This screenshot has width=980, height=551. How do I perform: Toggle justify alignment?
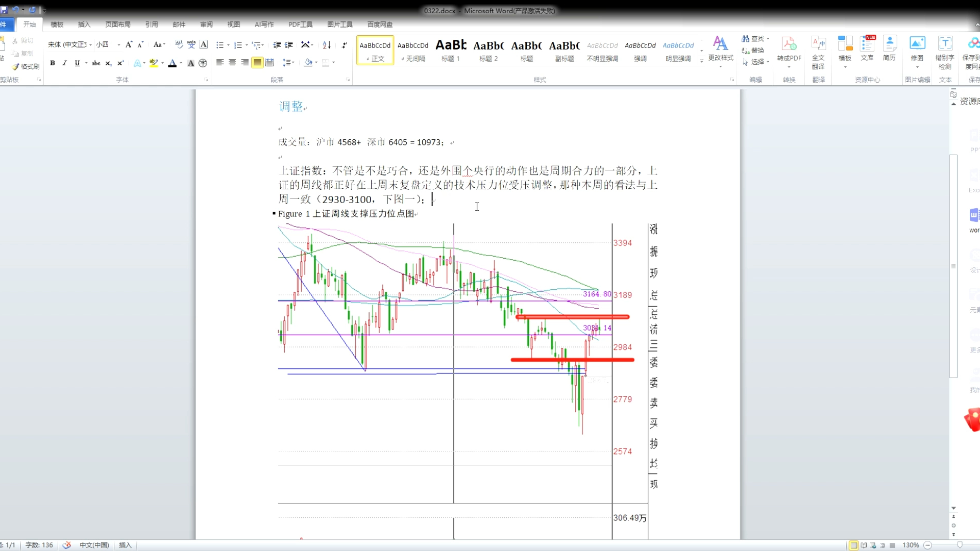coord(257,63)
